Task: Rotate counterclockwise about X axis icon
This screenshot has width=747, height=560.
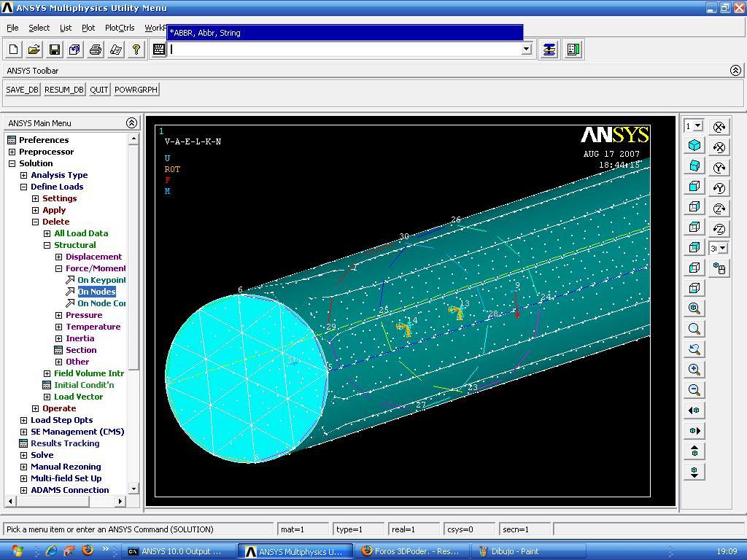Action: [x=719, y=147]
